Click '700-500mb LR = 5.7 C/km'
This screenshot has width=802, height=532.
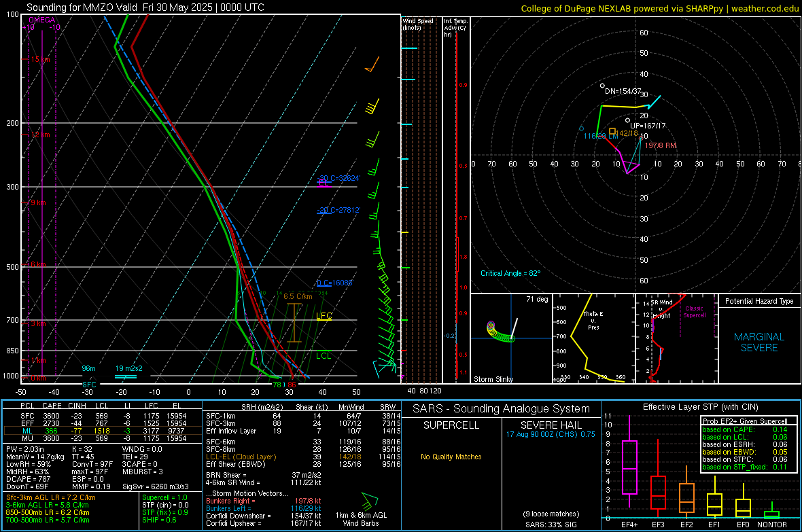pos(48,520)
